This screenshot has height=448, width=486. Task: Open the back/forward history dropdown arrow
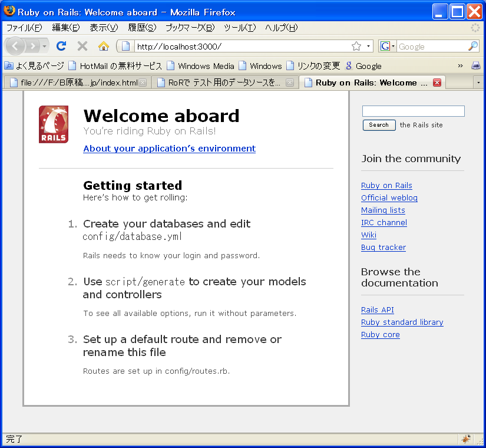tap(45, 47)
